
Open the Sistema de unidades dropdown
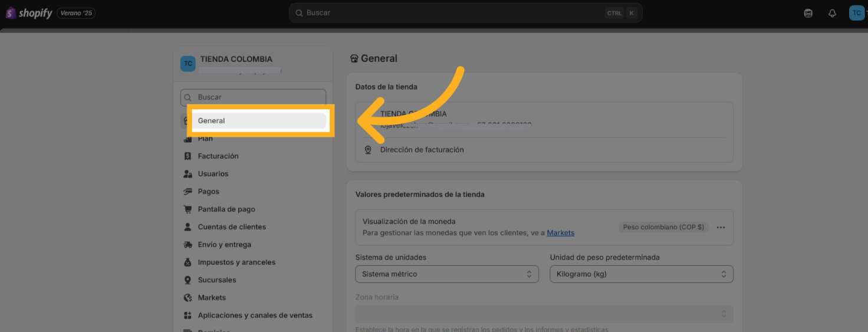pyautogui.click(x=447, y=274)
